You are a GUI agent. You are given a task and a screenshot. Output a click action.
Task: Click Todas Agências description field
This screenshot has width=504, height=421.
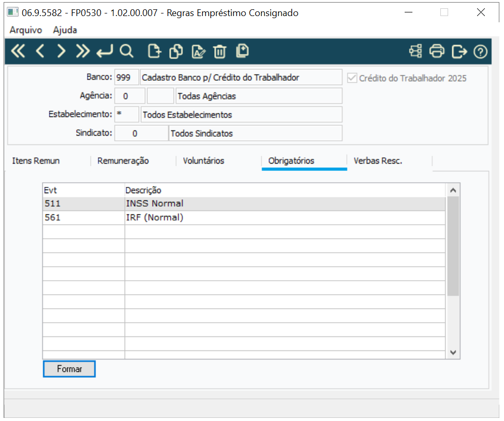pos(259,96)
